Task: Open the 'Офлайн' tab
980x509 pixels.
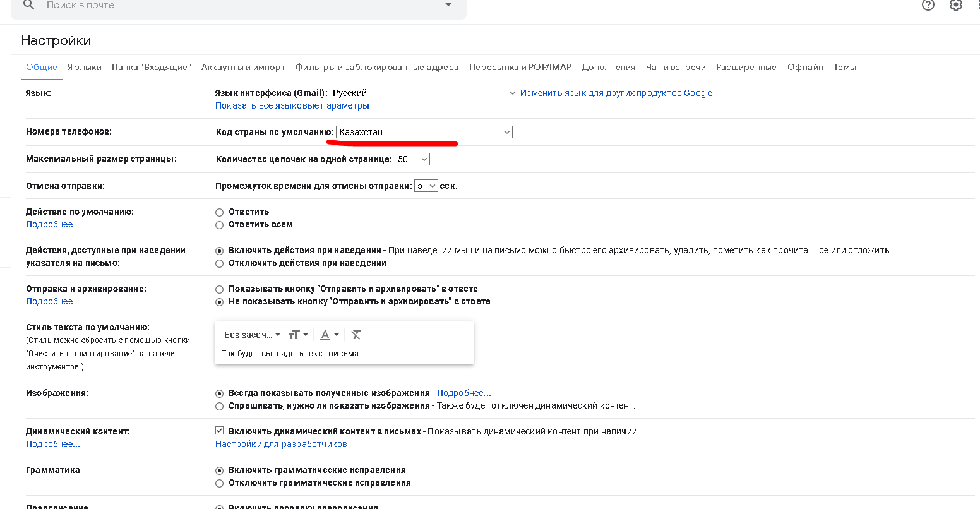Action: click(x=805, y=67)
